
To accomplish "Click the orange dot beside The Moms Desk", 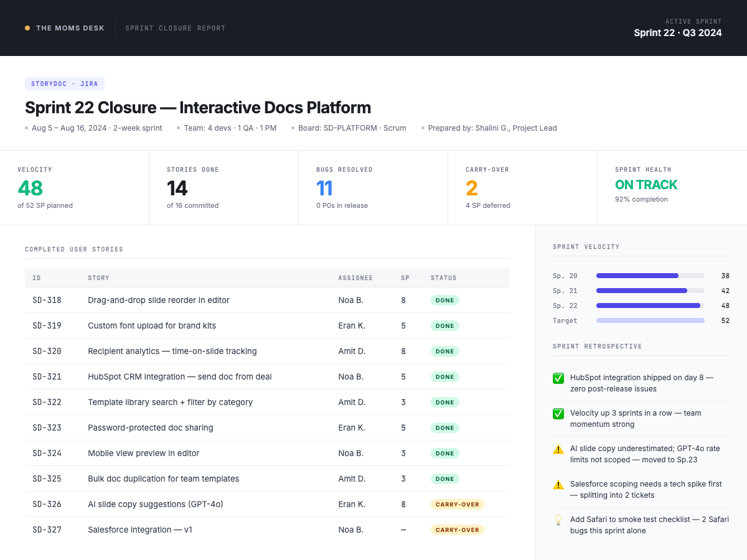I will (27, 28).
